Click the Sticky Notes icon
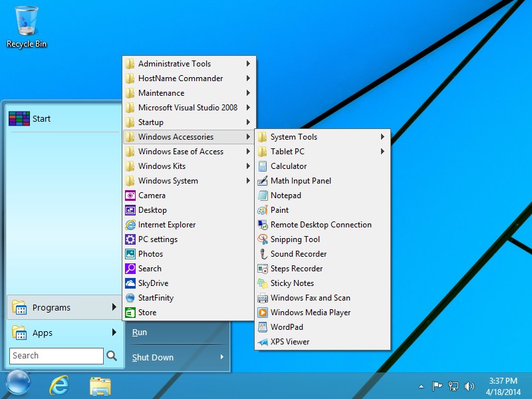This screenshot has width=532, height=399. pos(262,283)
